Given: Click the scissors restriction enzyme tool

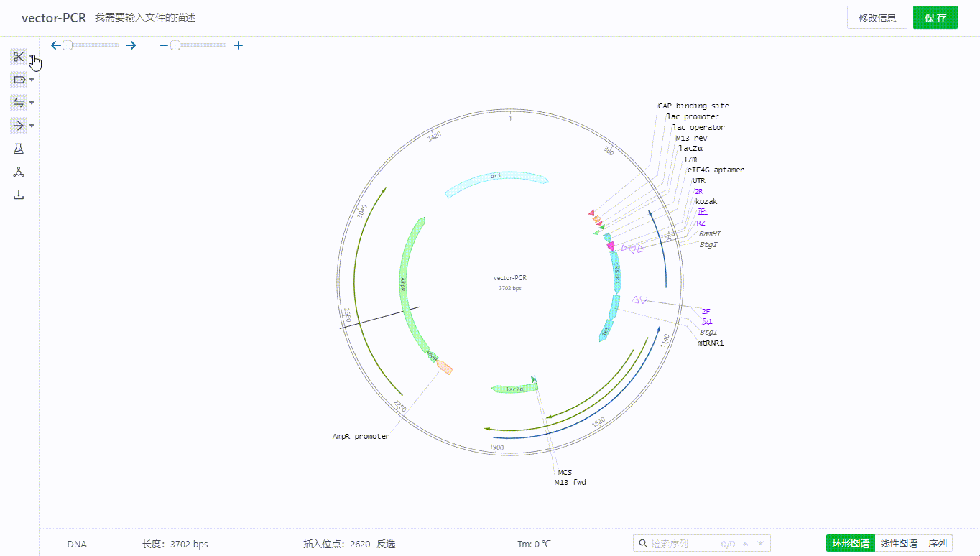Looking at the screenshot, I should [x=18, y=57].
